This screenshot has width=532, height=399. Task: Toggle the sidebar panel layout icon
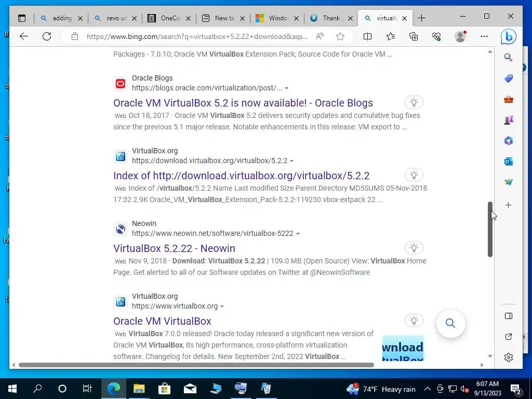pyautogui.click(x=508, y=316)
